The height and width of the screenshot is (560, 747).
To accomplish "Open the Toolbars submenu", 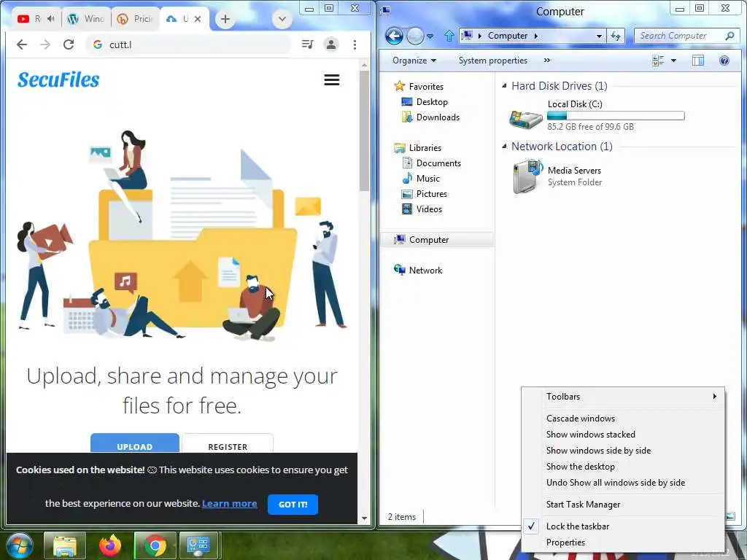I will (623, 396).
